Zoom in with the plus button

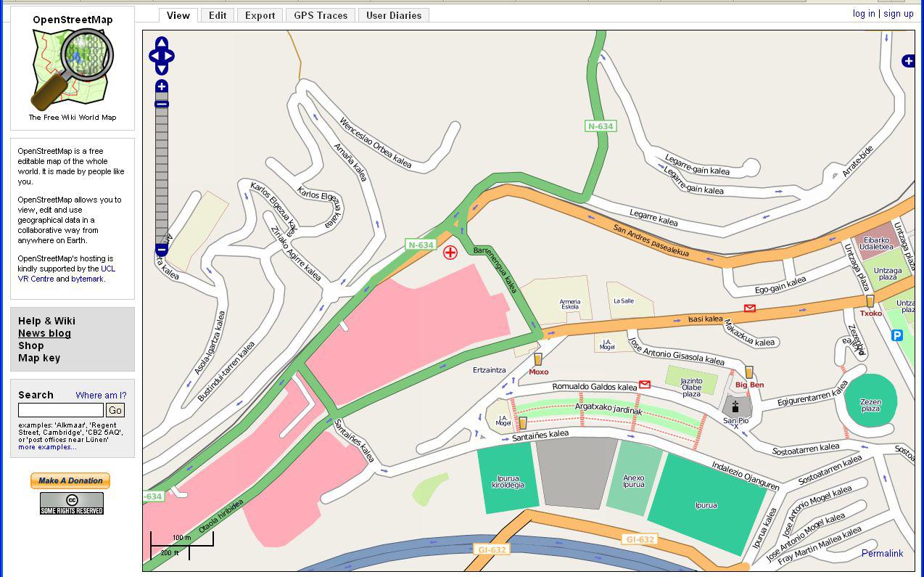click(162, 86)
